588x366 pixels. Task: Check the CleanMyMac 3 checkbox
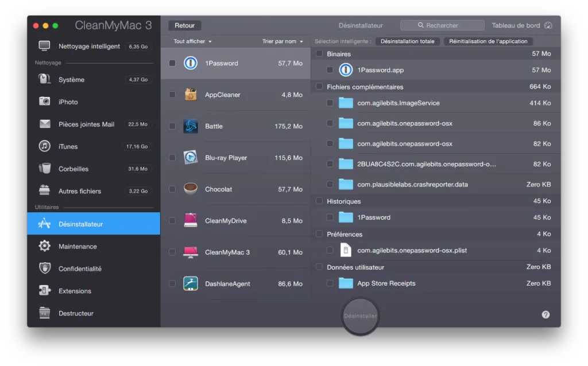172,252
